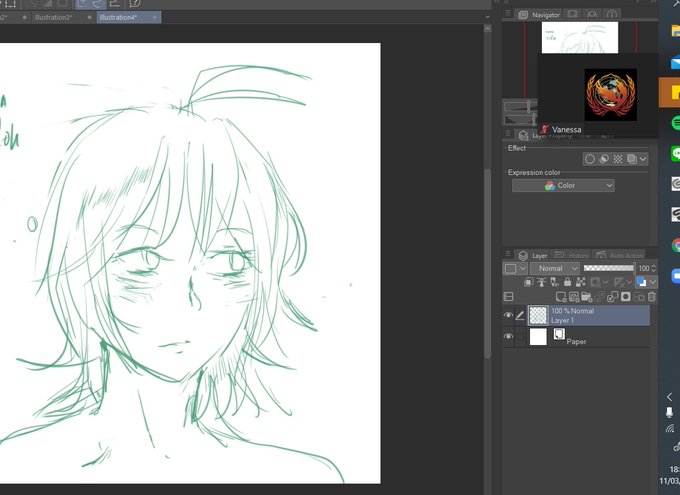The width and height of the screenshot is (680, 495).
Task: Open the layer color dropdown arrow
Action: click(652, 282)
